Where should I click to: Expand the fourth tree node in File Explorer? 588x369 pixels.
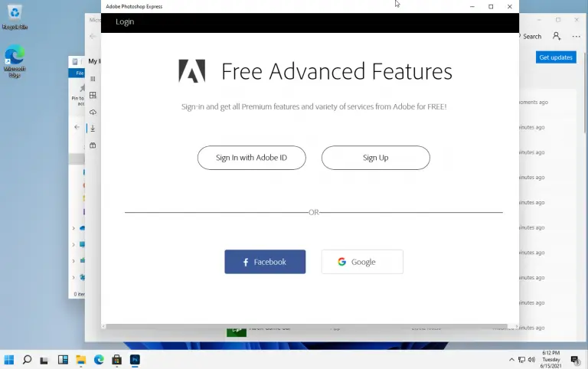[x=73, y=277]
